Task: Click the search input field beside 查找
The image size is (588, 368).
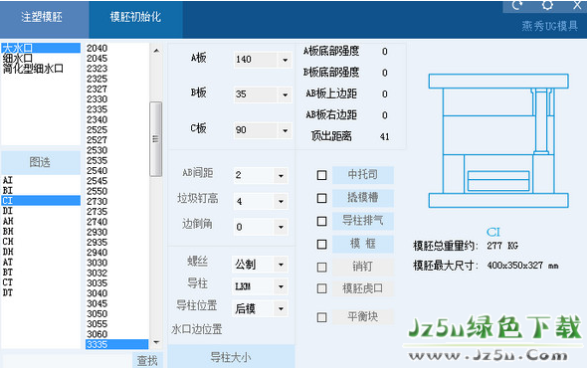Action: coord(67,361)
